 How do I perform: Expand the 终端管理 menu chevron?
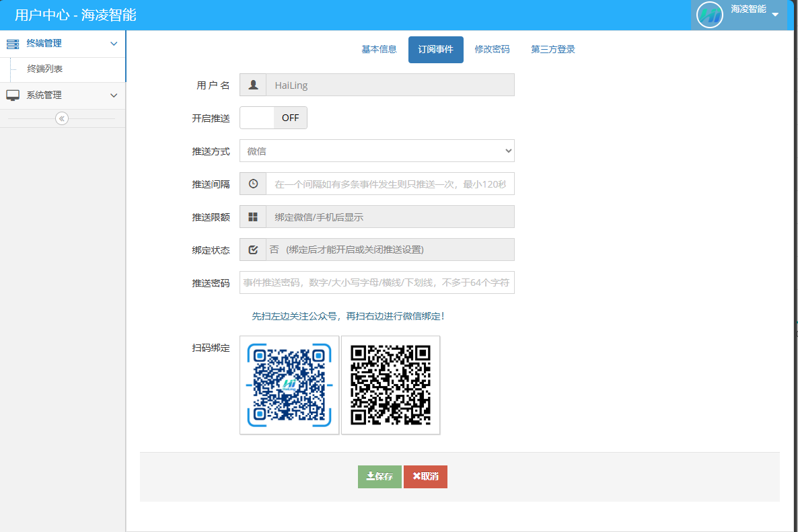coord(114,44)
